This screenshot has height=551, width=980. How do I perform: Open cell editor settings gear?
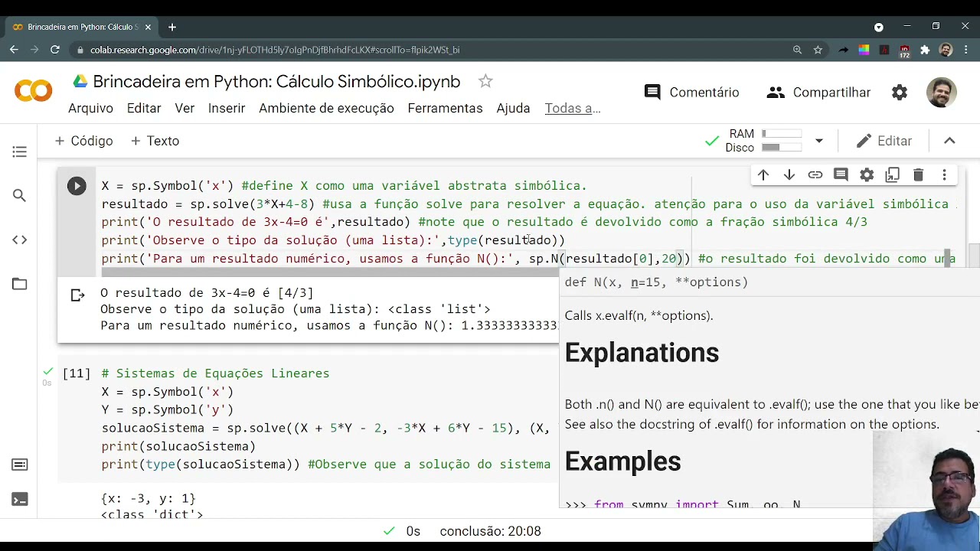[867, 175]
